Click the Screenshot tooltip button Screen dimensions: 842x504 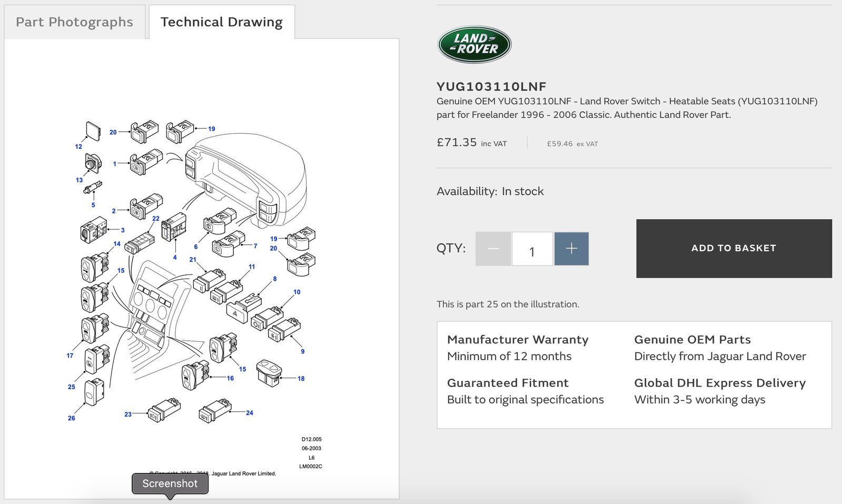170,483
